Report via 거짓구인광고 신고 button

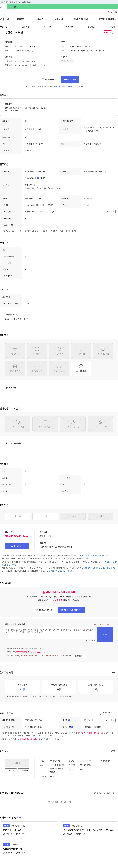109,713
